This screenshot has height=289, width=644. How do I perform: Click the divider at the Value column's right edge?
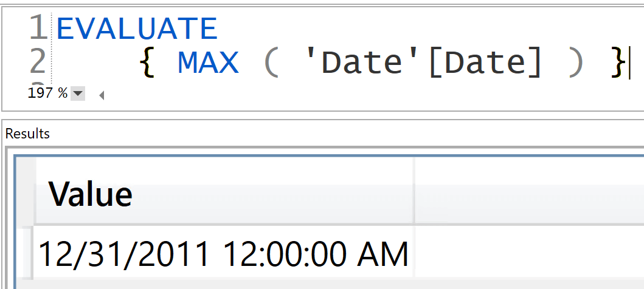[414, 191]
